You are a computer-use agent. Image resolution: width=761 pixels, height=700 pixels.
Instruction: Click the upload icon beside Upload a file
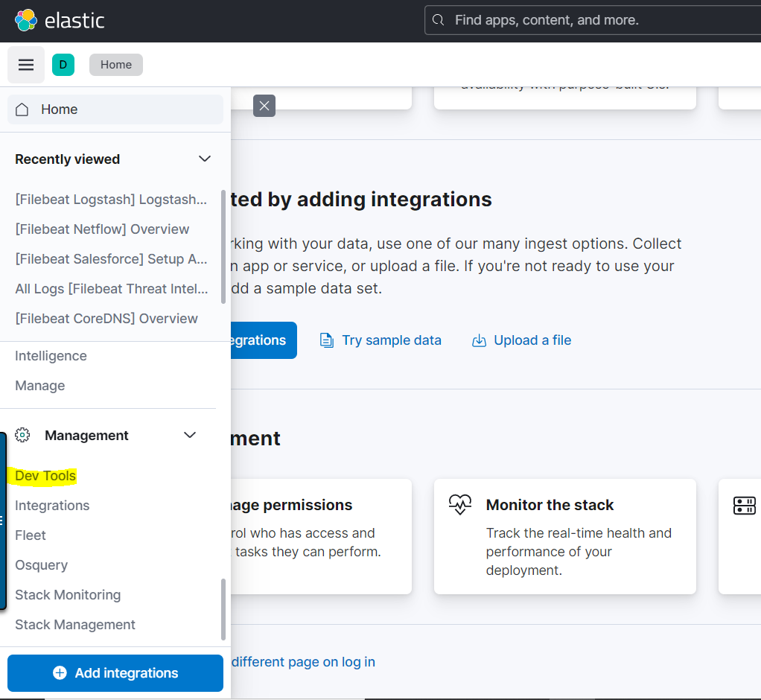480,340
